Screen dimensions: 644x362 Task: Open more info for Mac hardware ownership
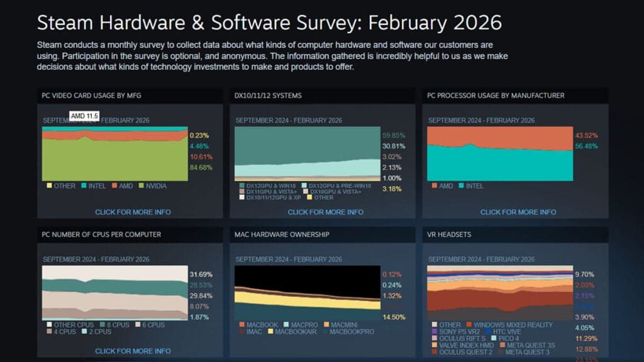[x=326, y=359]
